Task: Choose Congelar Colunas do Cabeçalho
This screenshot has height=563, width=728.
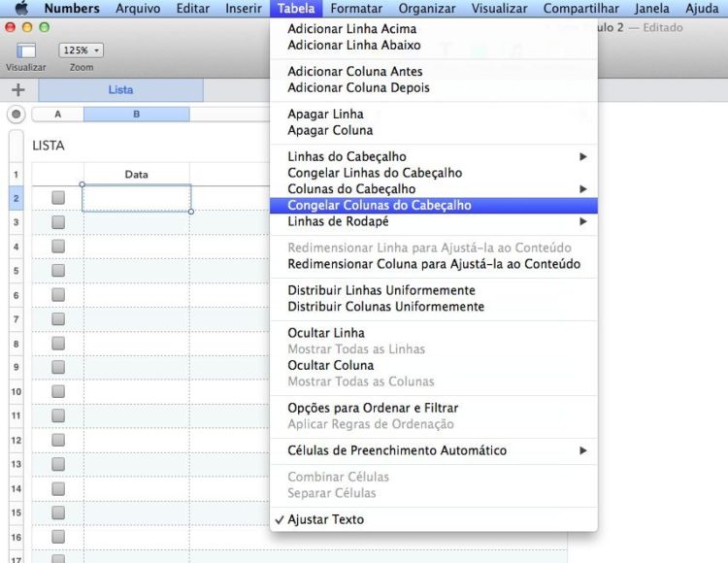Action: [x=380, y=205]
